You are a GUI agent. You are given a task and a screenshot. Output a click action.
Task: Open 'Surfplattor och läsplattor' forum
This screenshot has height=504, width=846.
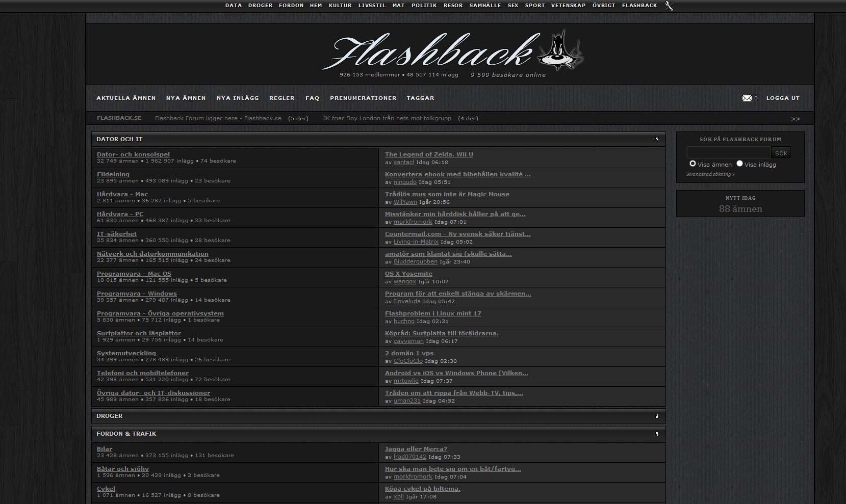pos(139,333)
